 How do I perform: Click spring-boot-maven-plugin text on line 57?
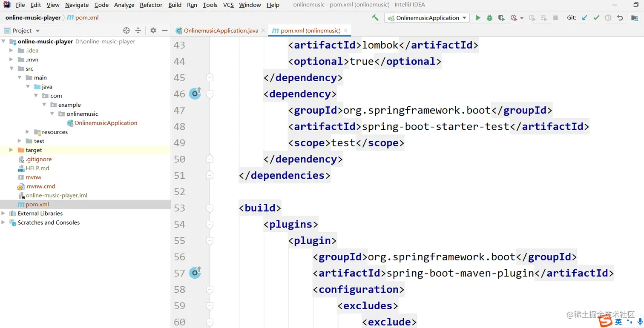coord(460,273)
